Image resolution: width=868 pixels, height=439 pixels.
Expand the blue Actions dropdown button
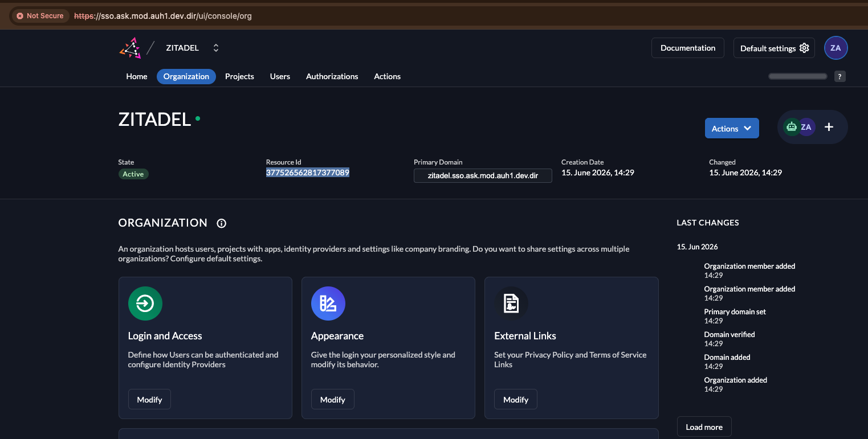(732, 129)
